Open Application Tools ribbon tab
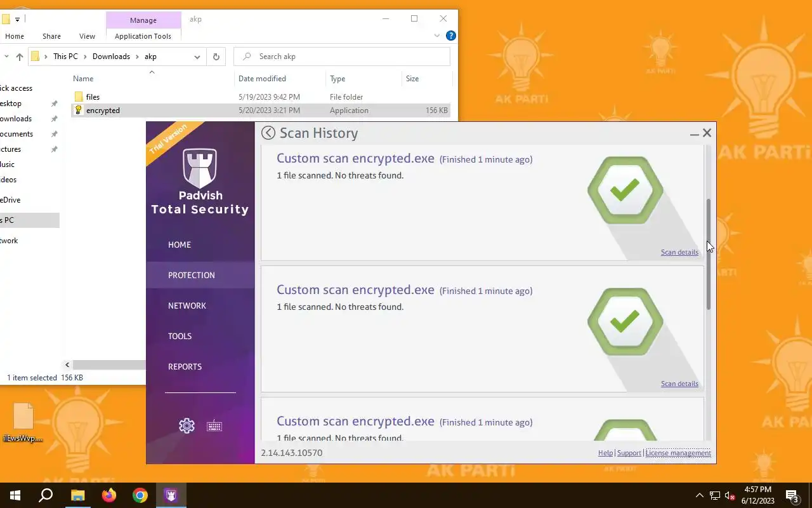The width and height of the screenshot is (812, 508). [143, 36]
